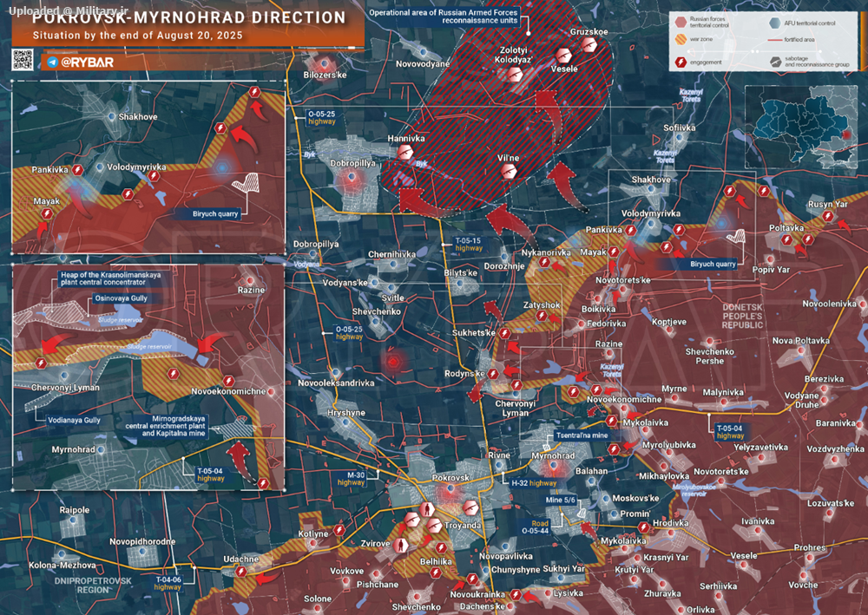Select the Vodianaya Gully label
Viewport: 868px width, 615px height.
74,421
